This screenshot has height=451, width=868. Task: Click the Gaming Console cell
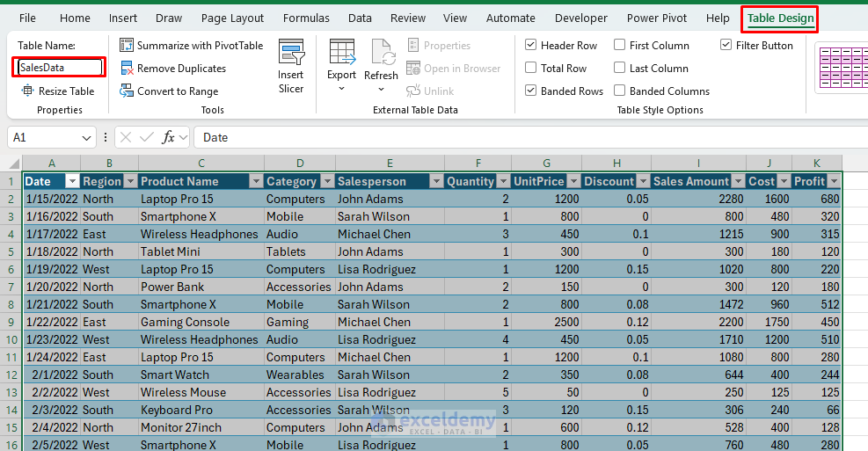click(201, 322)
